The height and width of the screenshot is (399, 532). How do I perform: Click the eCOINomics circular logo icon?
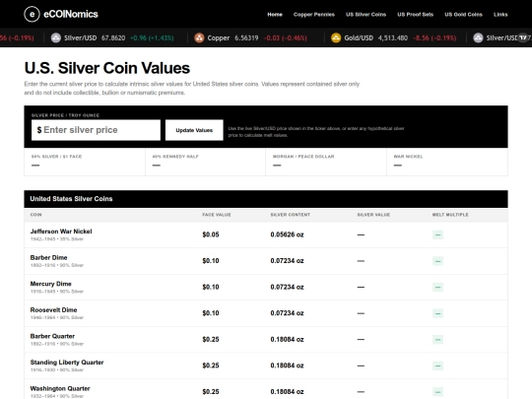coord(32,14)
